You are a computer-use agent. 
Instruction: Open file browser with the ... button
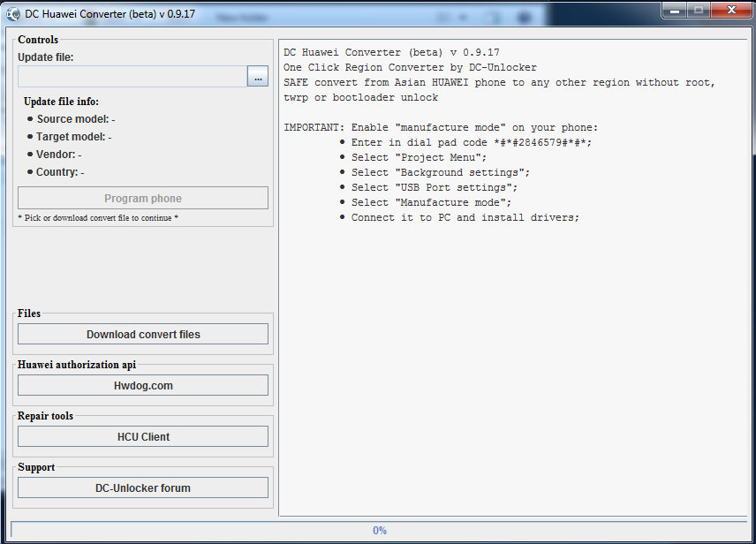[258, 77]
